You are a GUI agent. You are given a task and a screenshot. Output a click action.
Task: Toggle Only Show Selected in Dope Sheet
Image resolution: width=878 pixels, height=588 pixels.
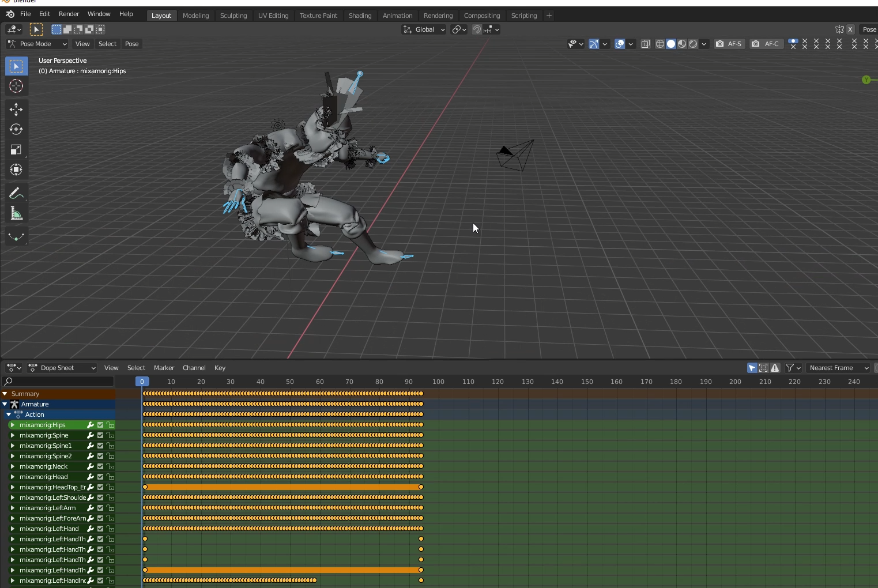[752, 368]
